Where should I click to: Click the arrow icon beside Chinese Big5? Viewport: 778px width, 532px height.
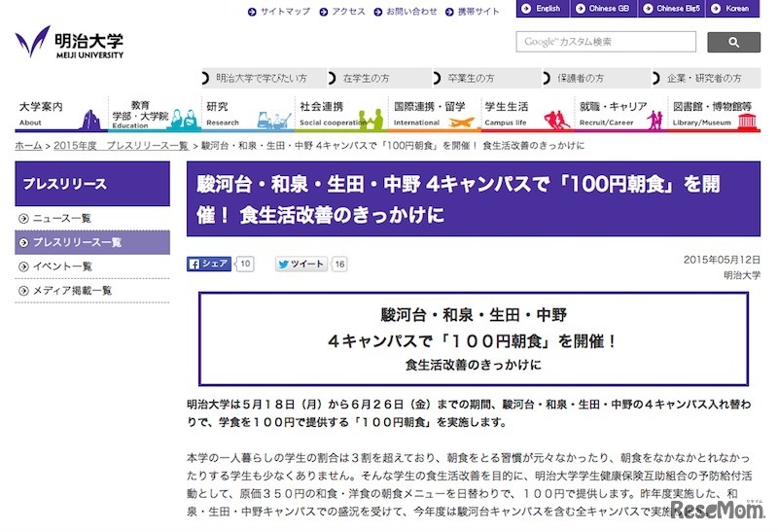click(648, 9)
